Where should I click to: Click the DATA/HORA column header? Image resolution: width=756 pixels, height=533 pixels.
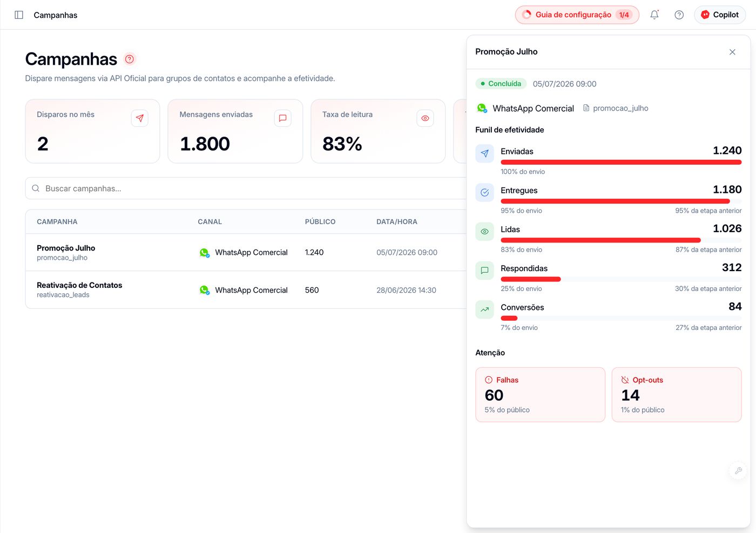point(397,222)
